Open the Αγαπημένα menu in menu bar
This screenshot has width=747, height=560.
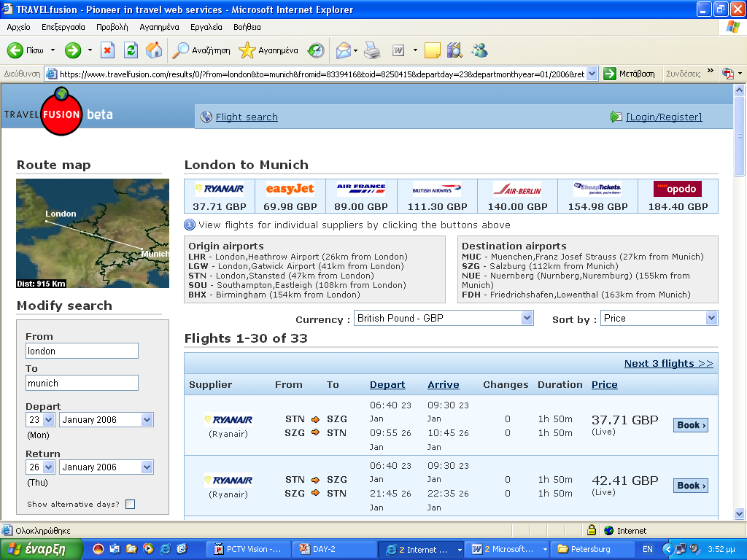coord(159,27)
